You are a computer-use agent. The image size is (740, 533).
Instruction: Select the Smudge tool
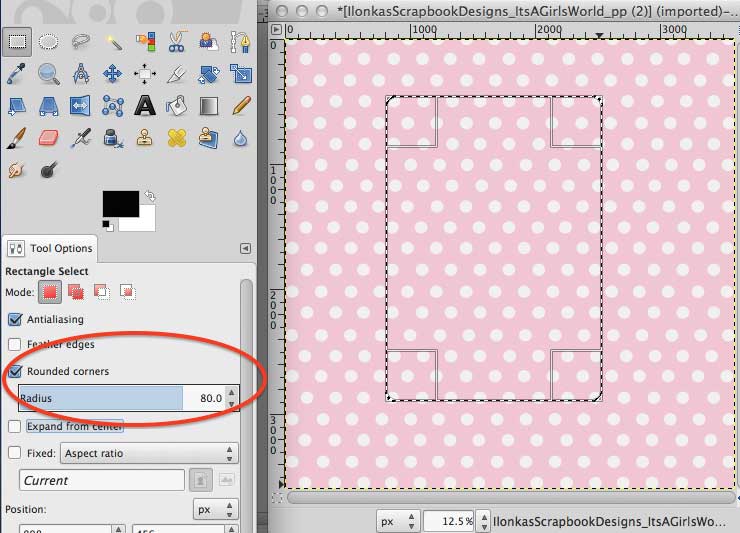(17, 170)
